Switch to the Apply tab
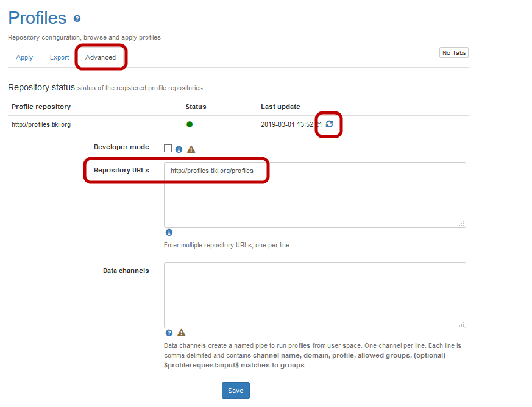 coord(24,57)
